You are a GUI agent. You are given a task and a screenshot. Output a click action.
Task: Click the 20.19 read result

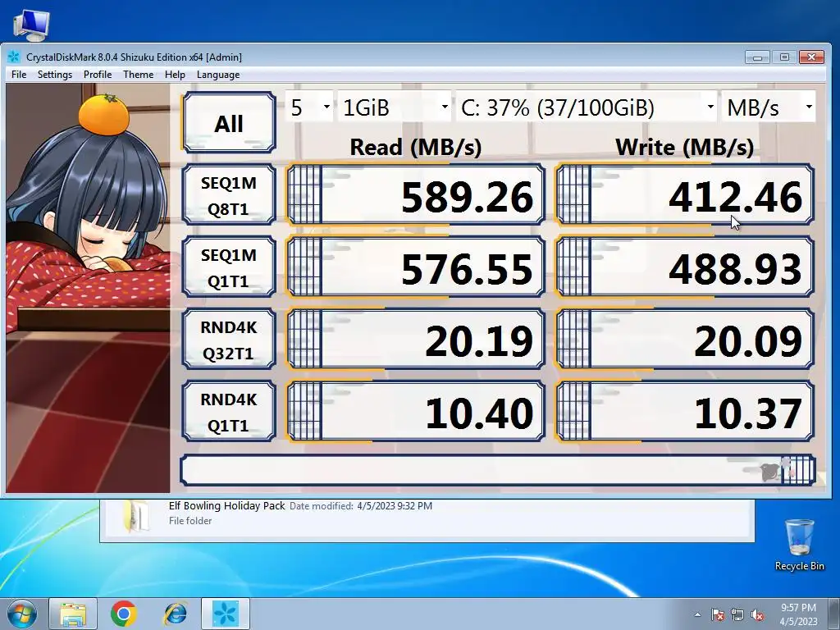click(x=416, y=340)
